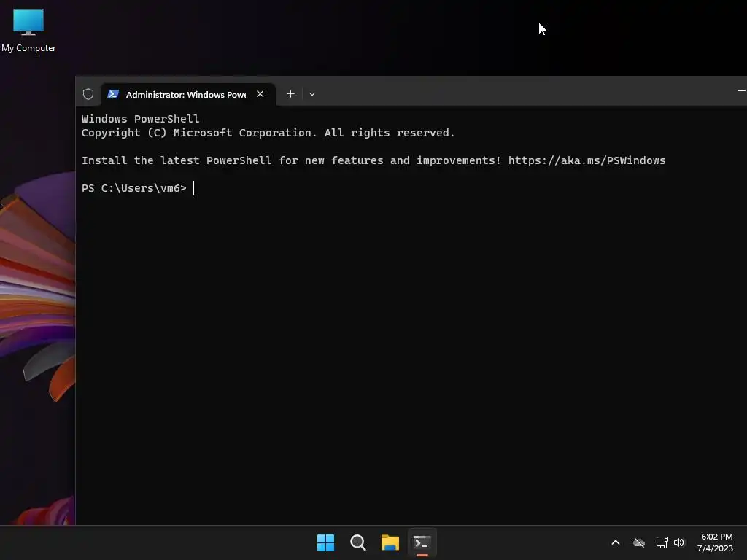
Task: Open taskbar Search
Action: point(357,542)
